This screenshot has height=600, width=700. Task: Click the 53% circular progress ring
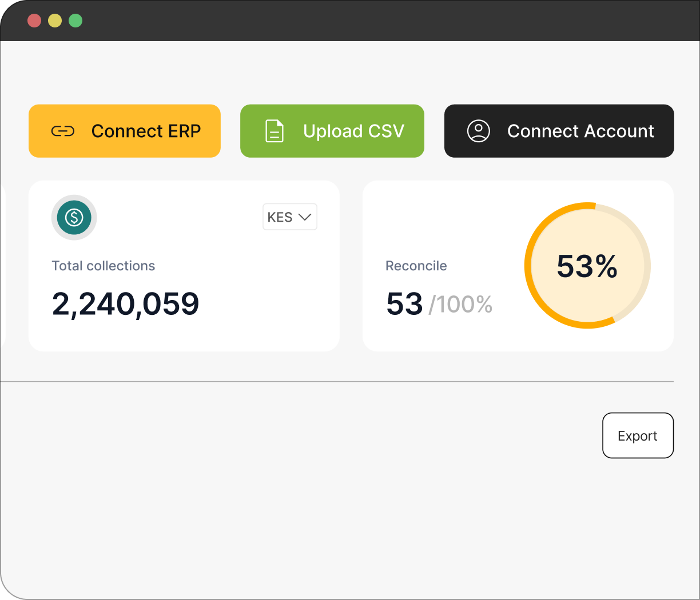(587, 266)
